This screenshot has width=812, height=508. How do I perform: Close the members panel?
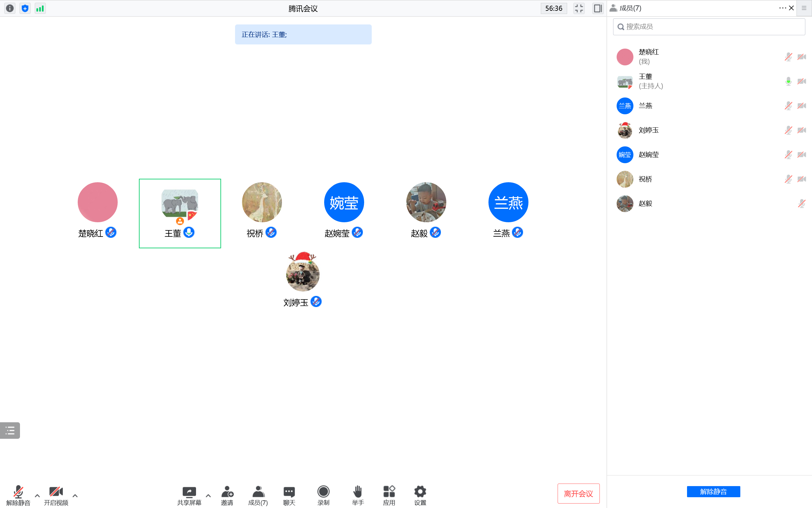point(791,8)
